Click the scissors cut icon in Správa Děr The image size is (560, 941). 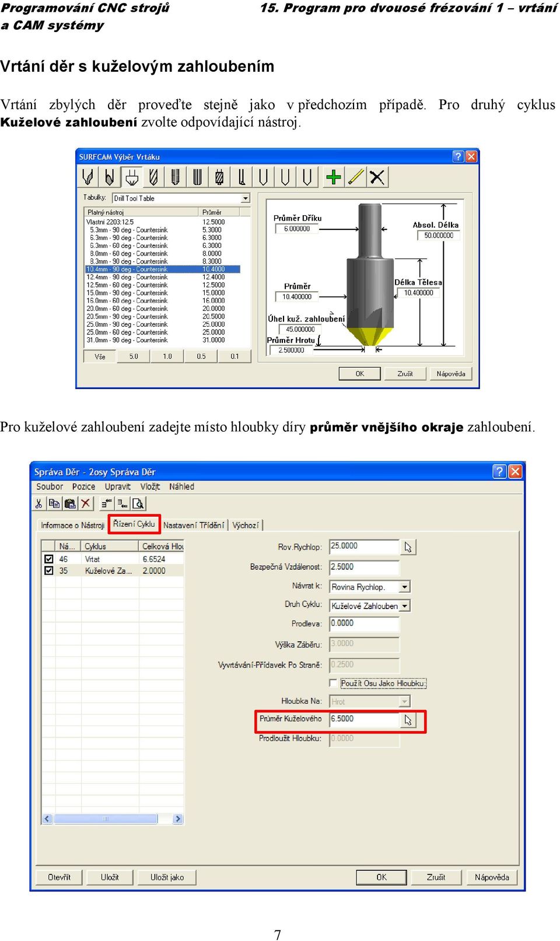click(39, 503)
